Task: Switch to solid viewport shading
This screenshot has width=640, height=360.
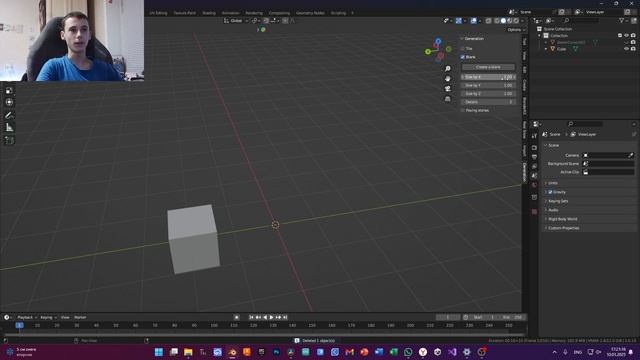Action: tap(503, 21)
